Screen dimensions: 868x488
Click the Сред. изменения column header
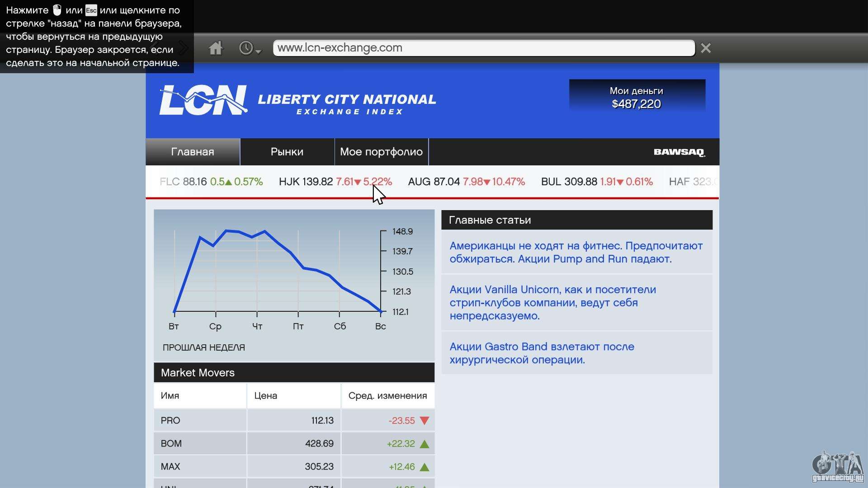388,396
